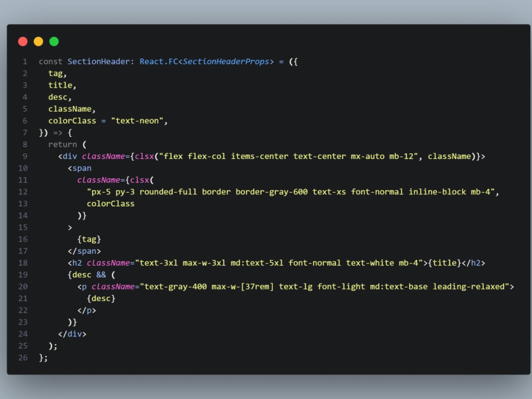Image resolution: width=532 pixels, height=399 pixels.
Task: Click the green maximize dot
Action: click(54, 41)
